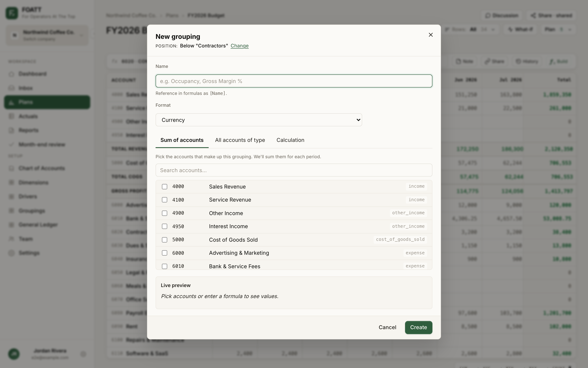Open the Rows filter dropdown in background
The image size is (588, 368).
[470, 29]
